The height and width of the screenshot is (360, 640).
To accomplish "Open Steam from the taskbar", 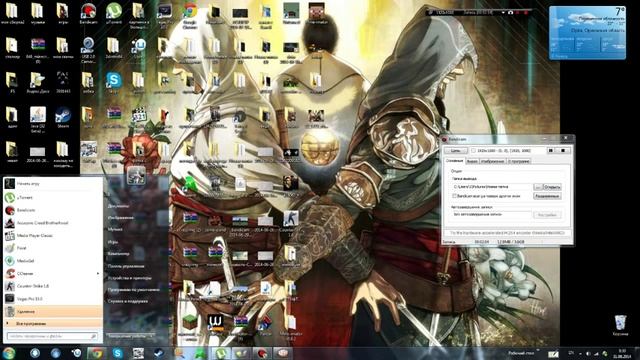I will click(x=159, y=353).
